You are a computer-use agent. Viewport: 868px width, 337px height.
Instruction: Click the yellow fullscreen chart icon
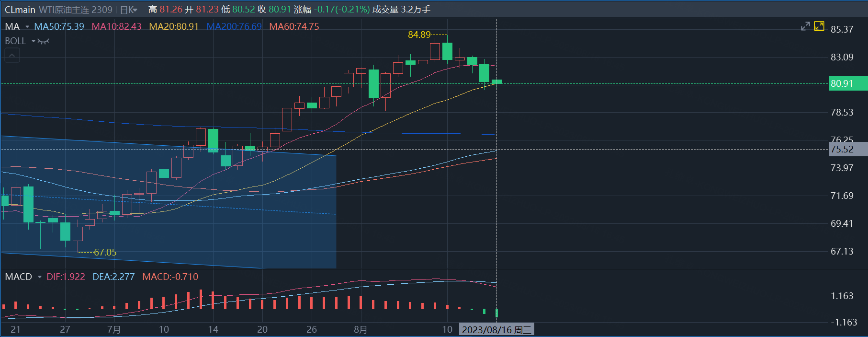click(819, 26)
